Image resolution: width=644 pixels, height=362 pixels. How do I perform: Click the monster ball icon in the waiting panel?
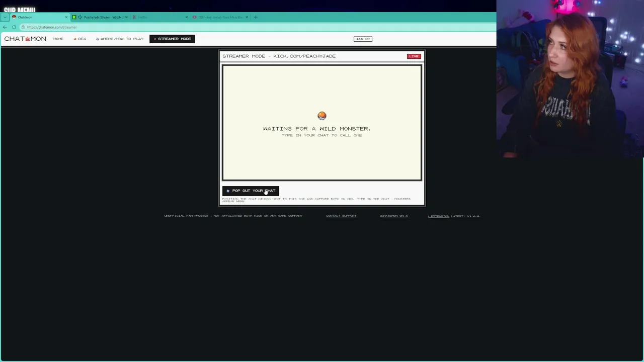tap(322, 116)
